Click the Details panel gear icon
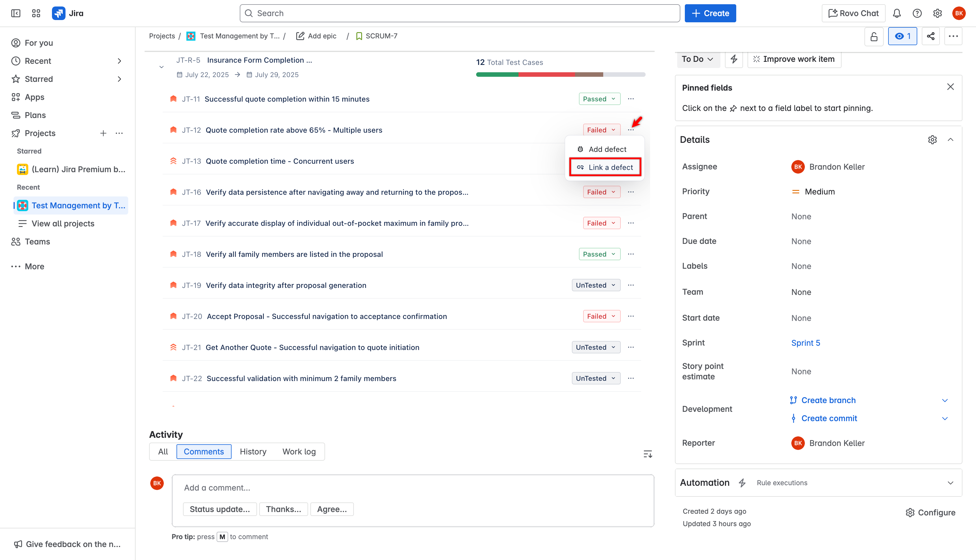Viewport: 976px width, 560px height. pos(932,140)
